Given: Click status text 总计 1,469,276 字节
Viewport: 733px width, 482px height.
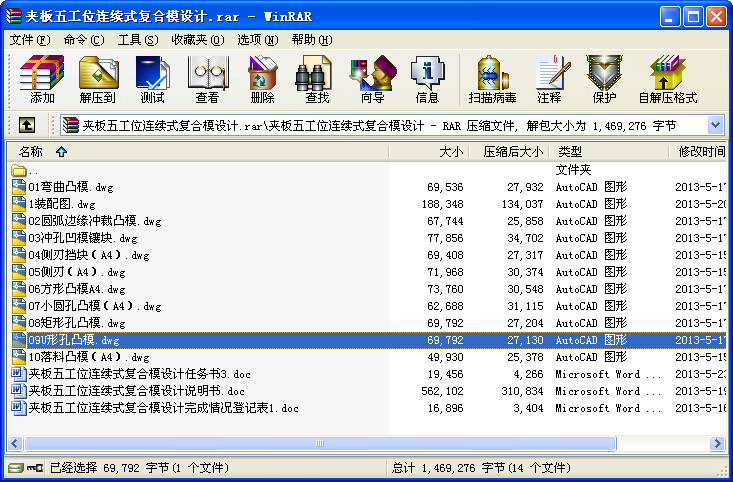Looking at the screenshot, I should click(x=481, y=468).
